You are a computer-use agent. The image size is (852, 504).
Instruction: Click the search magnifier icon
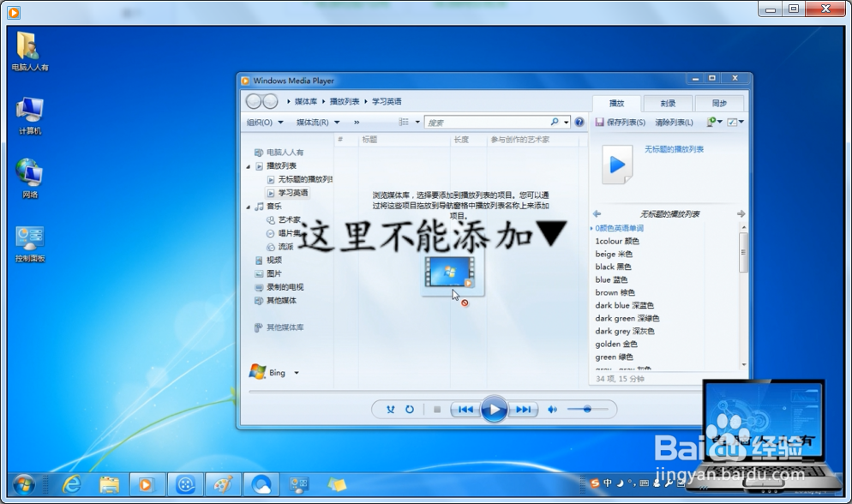pyautogui.click(x=555, y=123)
